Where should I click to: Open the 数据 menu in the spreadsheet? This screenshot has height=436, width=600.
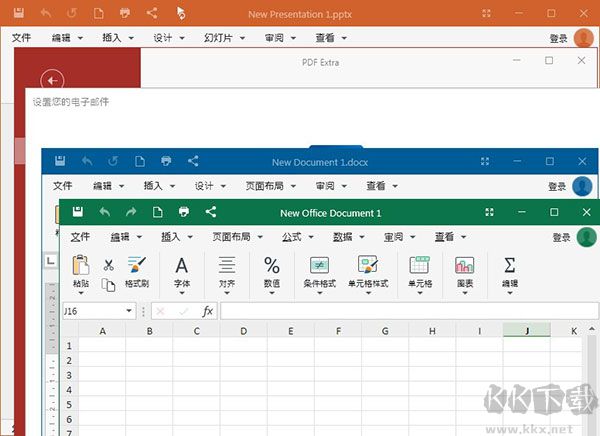tap(342, 237)
